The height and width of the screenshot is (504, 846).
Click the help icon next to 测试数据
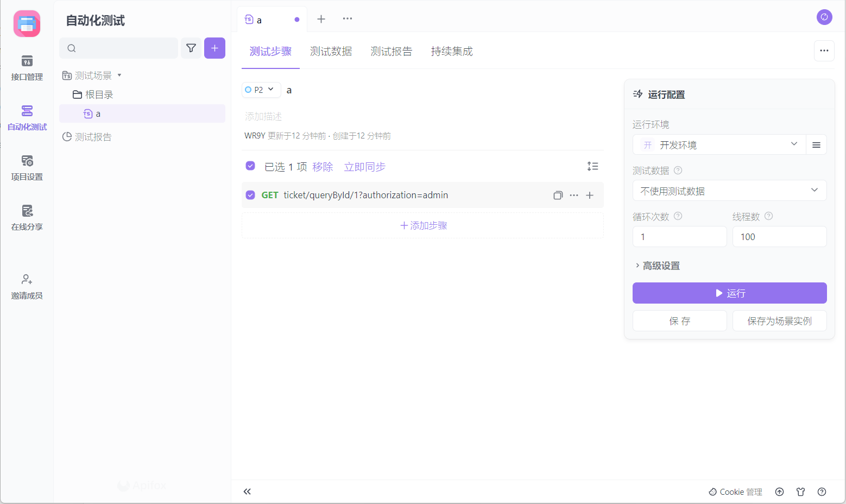678,170
